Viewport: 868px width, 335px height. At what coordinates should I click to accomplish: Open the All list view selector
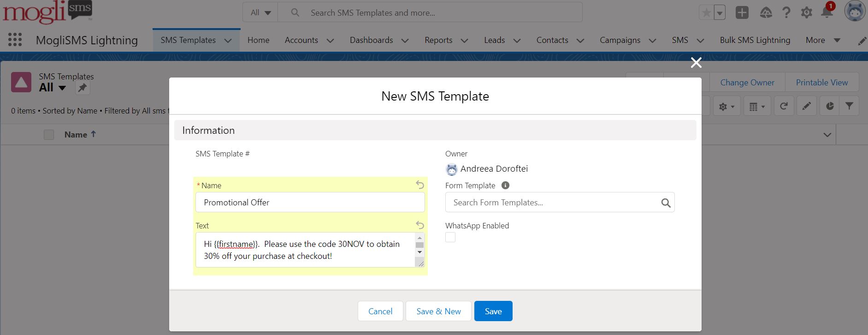pyautogui.click(x=53, y=88)
